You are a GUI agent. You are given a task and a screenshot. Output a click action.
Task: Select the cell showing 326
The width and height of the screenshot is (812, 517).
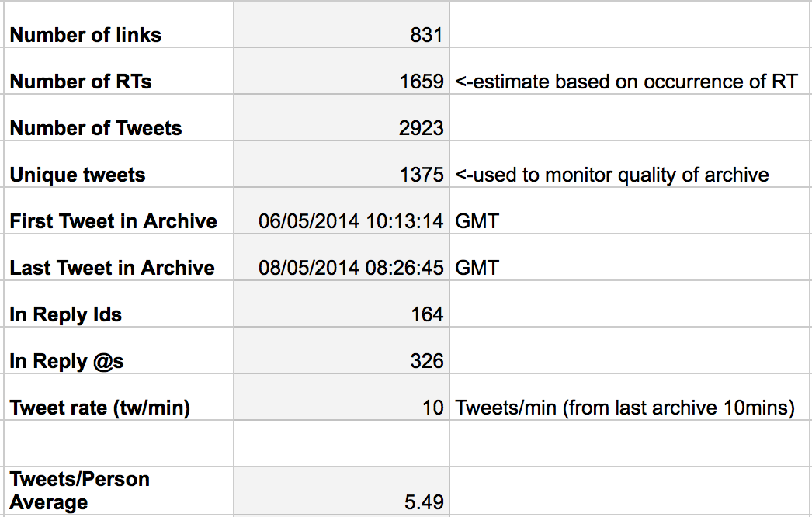[x=342, y=351]
